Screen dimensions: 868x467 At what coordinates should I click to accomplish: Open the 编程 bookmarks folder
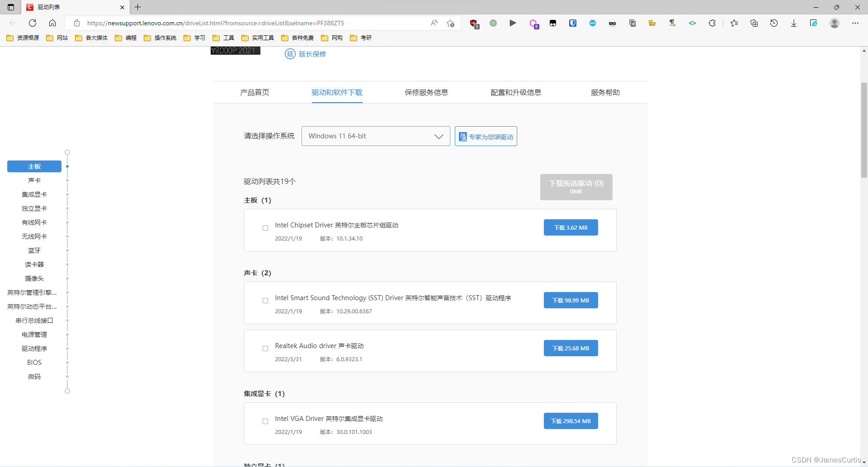(126, 38)
